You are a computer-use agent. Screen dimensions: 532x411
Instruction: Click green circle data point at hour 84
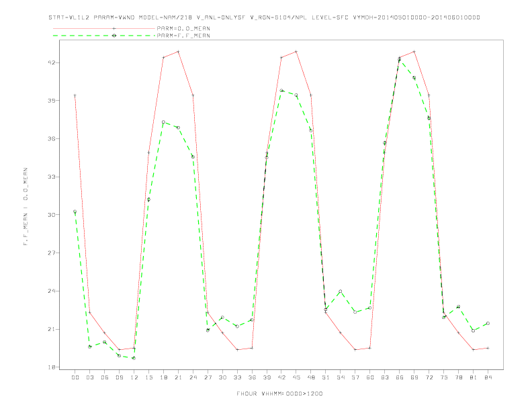(x=488, y=324)
